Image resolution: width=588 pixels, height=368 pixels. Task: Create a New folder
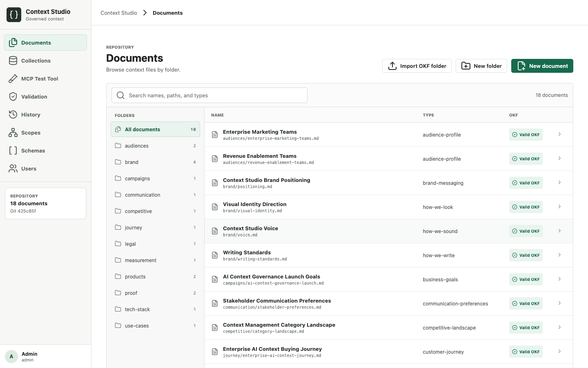481,66
